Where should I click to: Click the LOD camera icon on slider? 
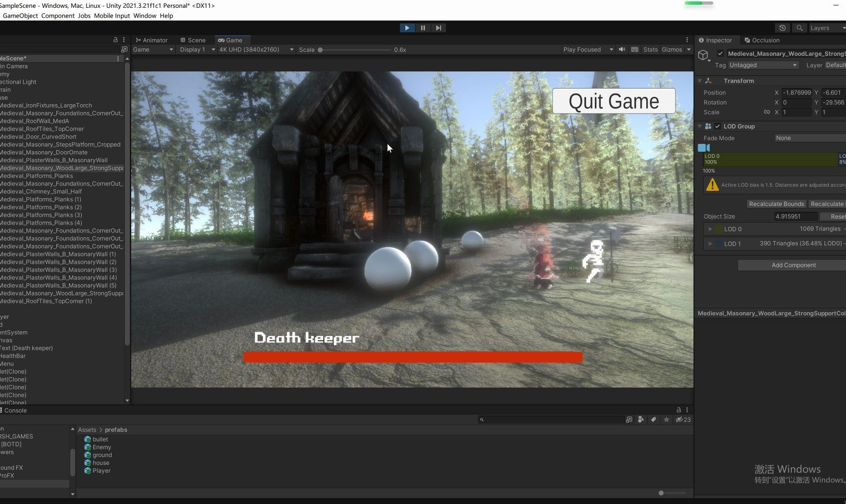pyautogui.click(x=704, y=148)
